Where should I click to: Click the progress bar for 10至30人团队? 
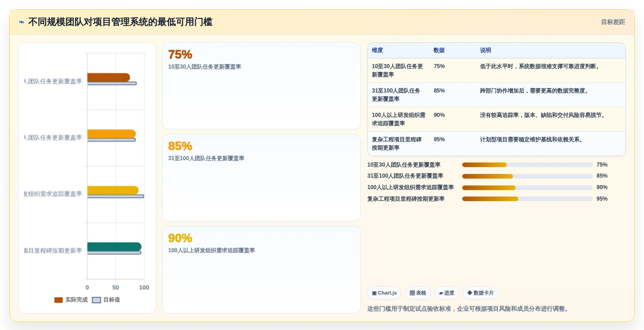coord(528,165)
